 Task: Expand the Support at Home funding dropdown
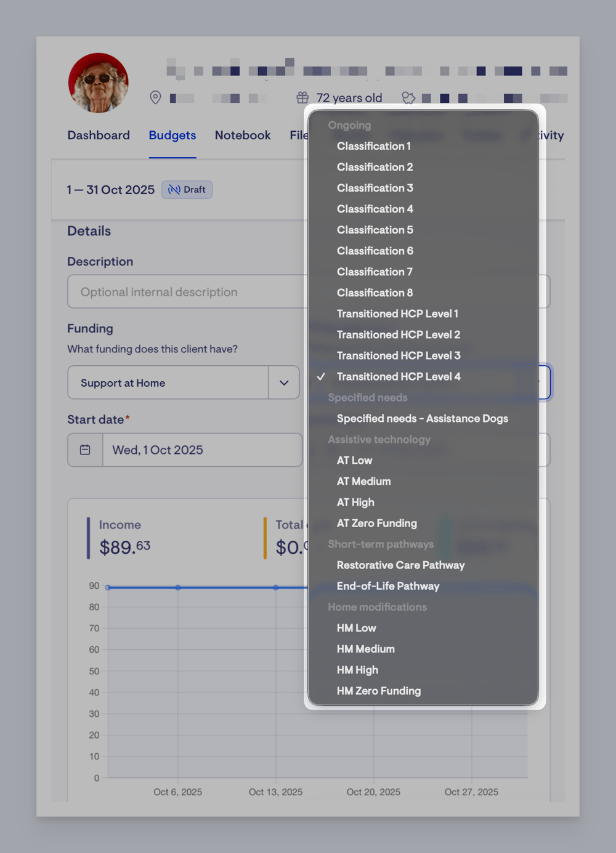click(284, 382)
